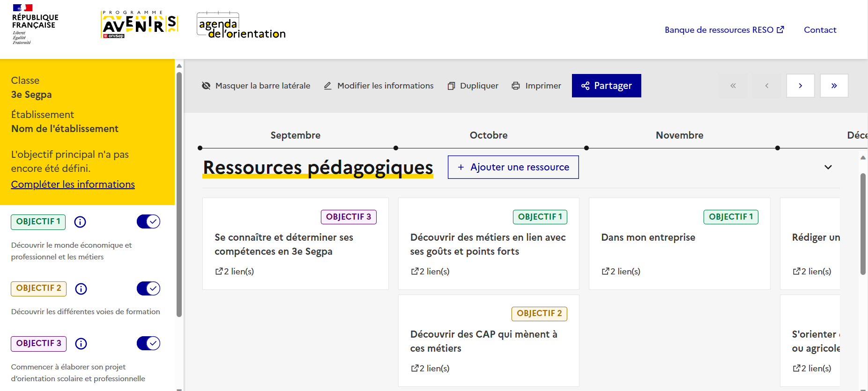This screenshot has height=391, width=868.
Task: Click Modifier les informations
Action: coord(378,86)
